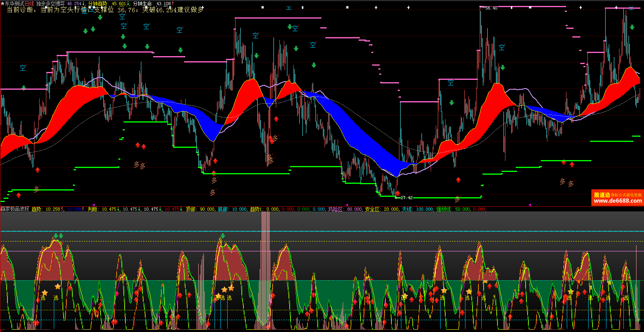The image size is (644, 332).
Task: Click the leftmost cyan 空 marker on the chart
Action: tap(23, 68)
